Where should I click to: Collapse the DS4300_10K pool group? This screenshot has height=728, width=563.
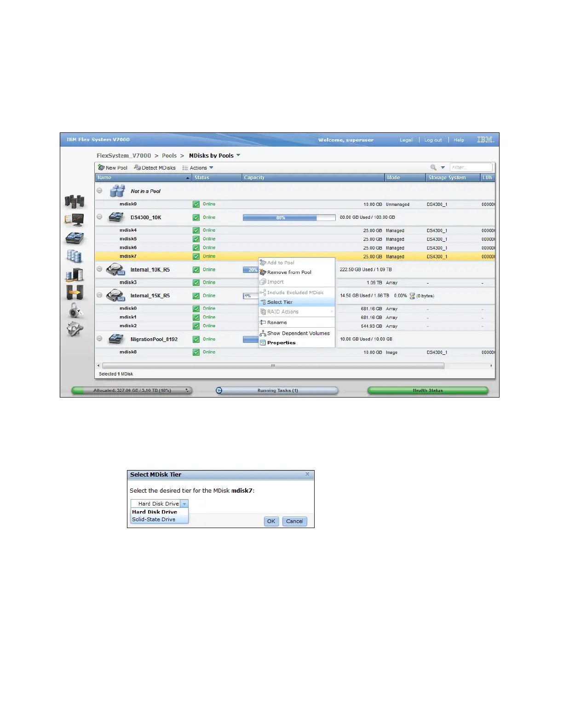(99, 216)
